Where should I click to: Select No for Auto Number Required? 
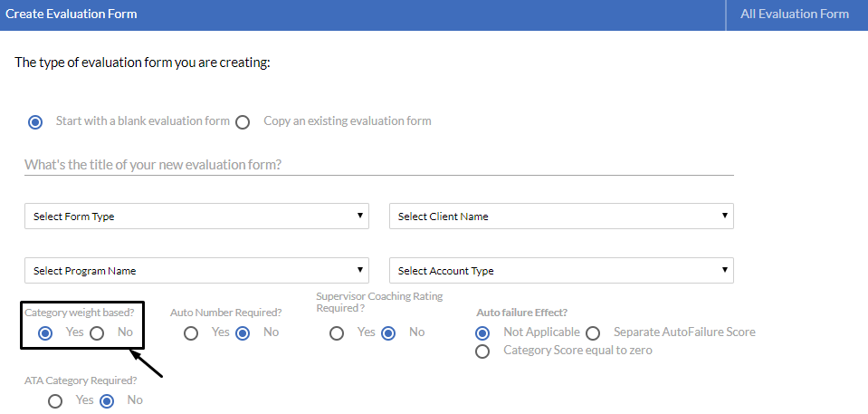tap(243, 333)
